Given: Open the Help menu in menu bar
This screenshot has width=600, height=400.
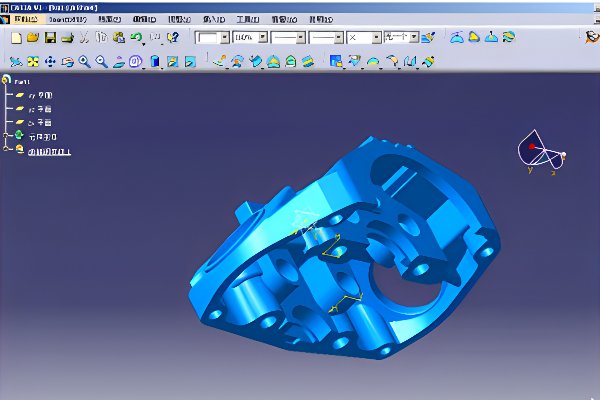Looking at the screenshot, I should click(x=320, y=19).
